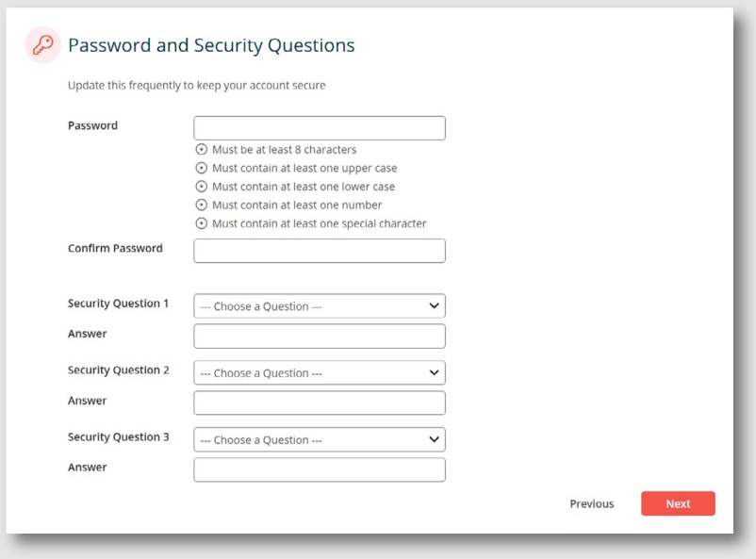Open the Security Question 1 dropdown
Viewport: 756px width, 559px height.
[319, 306]
